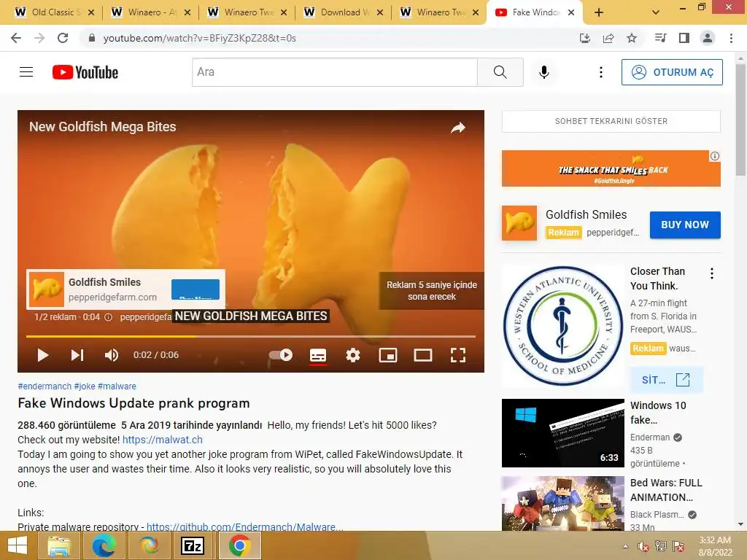Toggle subtitles/closed captions

click(x=318, y=355)
